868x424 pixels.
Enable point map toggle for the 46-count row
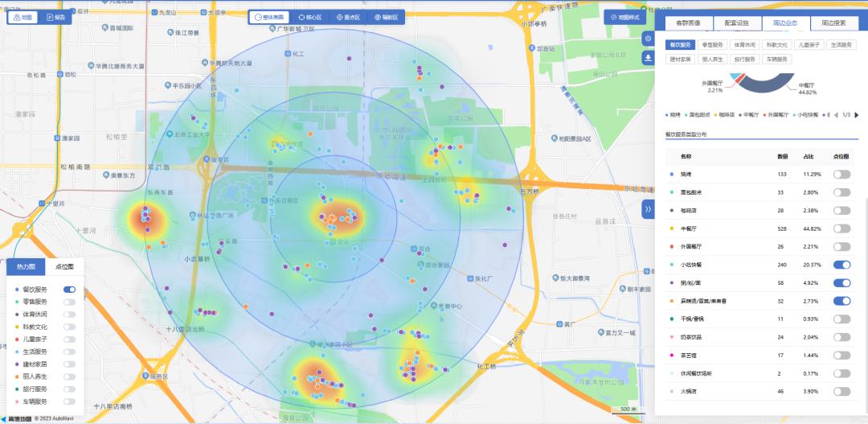pyautogui.click(x=842, y=391)
